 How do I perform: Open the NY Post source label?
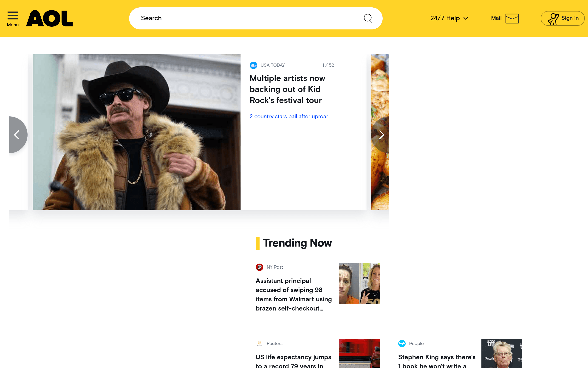pos(274,267)
